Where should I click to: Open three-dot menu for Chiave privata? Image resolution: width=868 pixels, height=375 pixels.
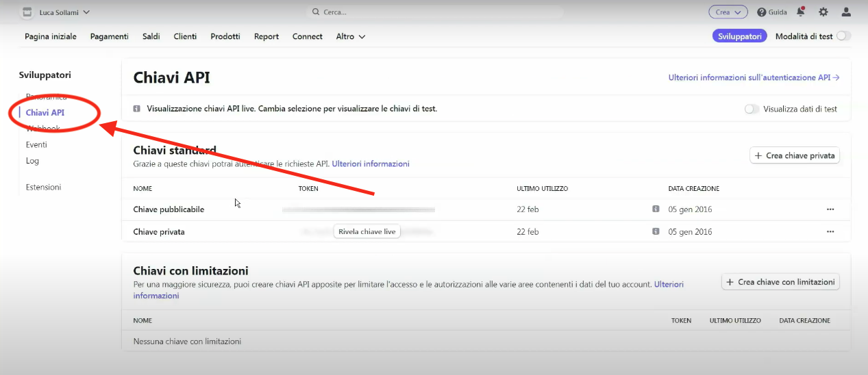830,232
